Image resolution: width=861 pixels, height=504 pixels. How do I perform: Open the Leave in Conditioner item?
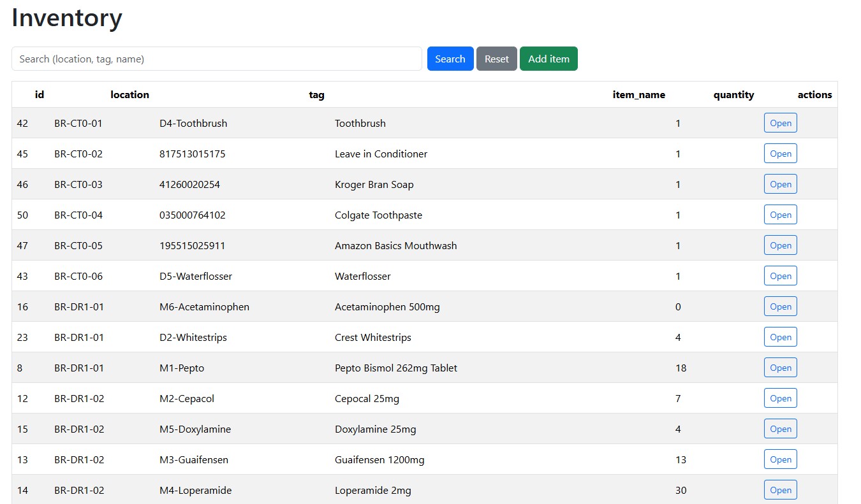pos(780,153)
